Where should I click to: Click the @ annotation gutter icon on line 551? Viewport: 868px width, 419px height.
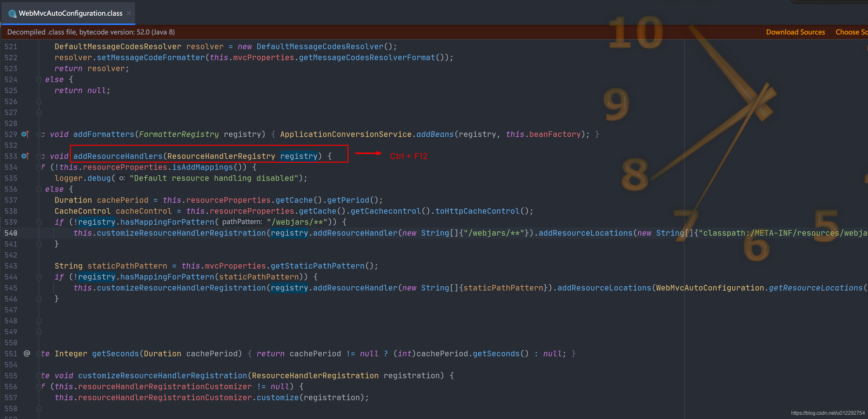pyautogui.click(x=27, y=353)
